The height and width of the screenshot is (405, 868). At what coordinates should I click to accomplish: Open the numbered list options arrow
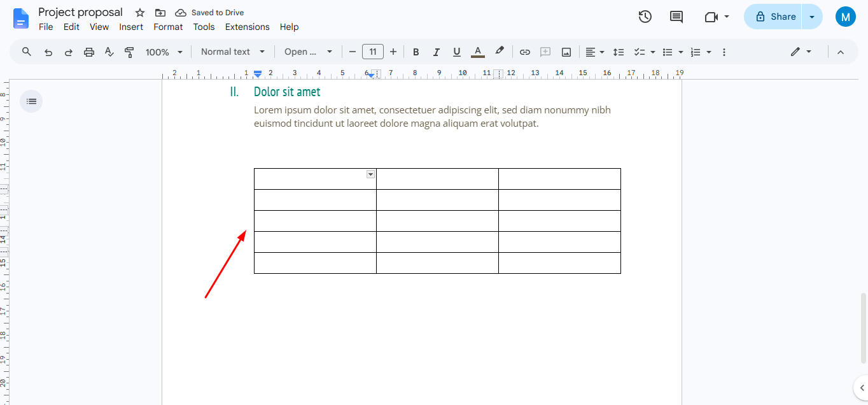(709, 52)
